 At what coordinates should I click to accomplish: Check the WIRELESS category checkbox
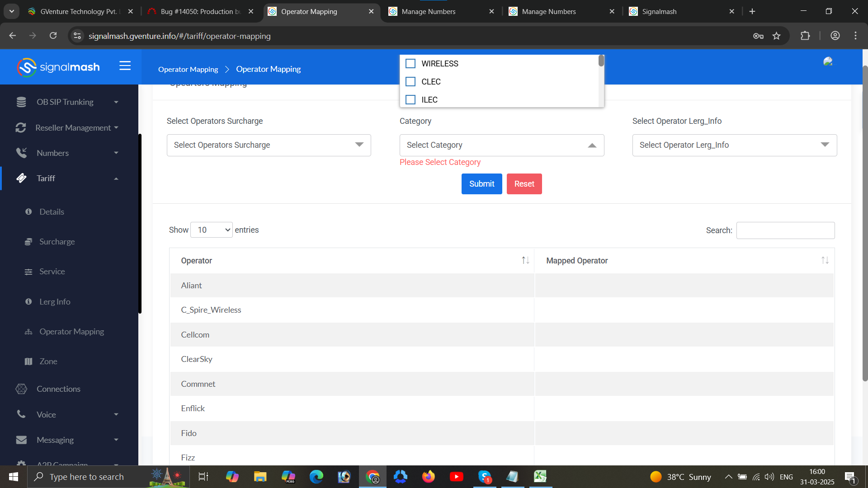click(410, 64)
